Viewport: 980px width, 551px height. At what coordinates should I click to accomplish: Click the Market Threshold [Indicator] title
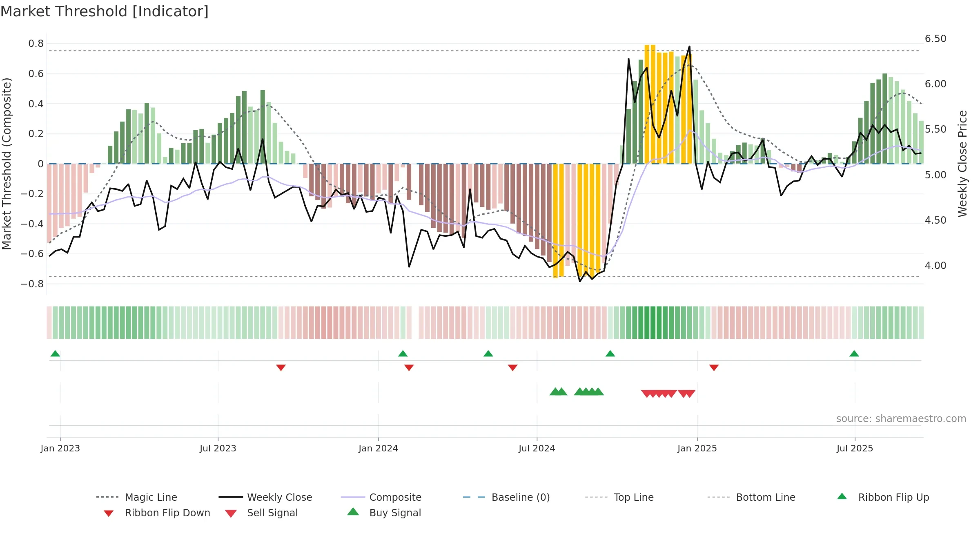coord(105,11)
